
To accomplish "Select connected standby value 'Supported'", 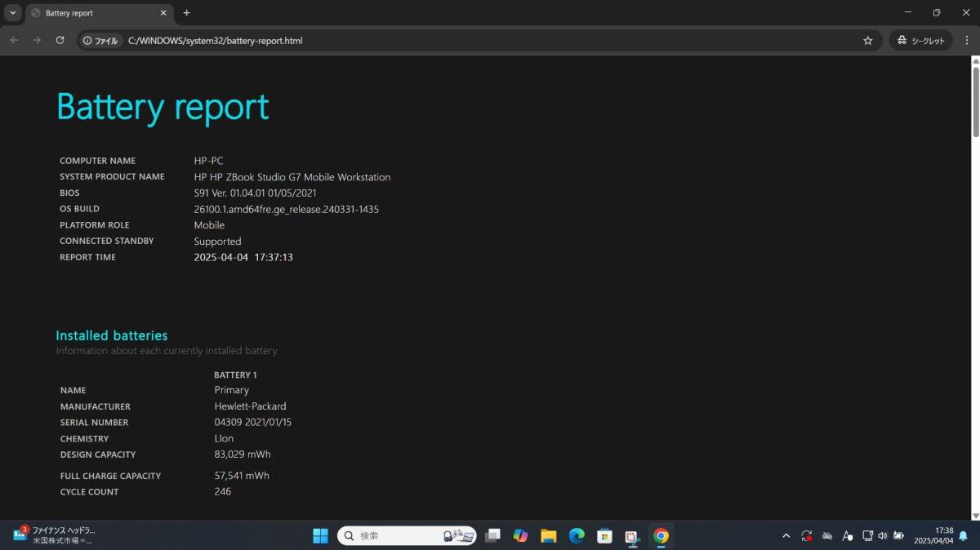I will 217,242.
